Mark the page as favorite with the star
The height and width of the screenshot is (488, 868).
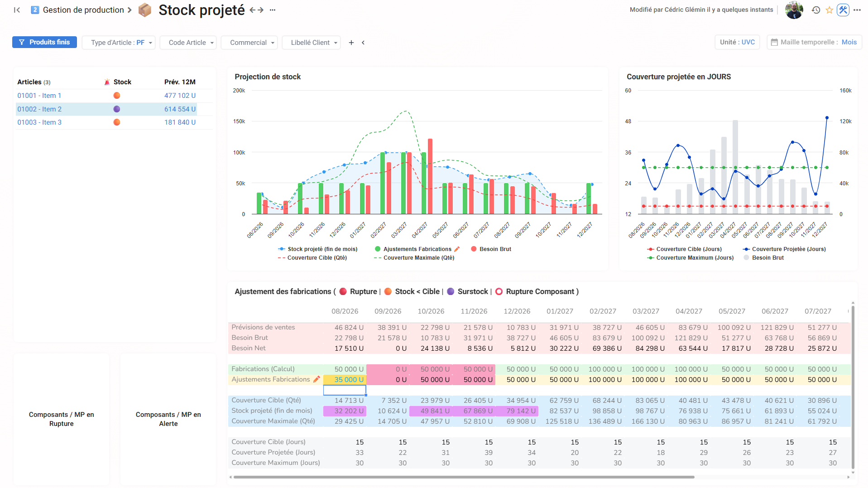click(829, 10)
